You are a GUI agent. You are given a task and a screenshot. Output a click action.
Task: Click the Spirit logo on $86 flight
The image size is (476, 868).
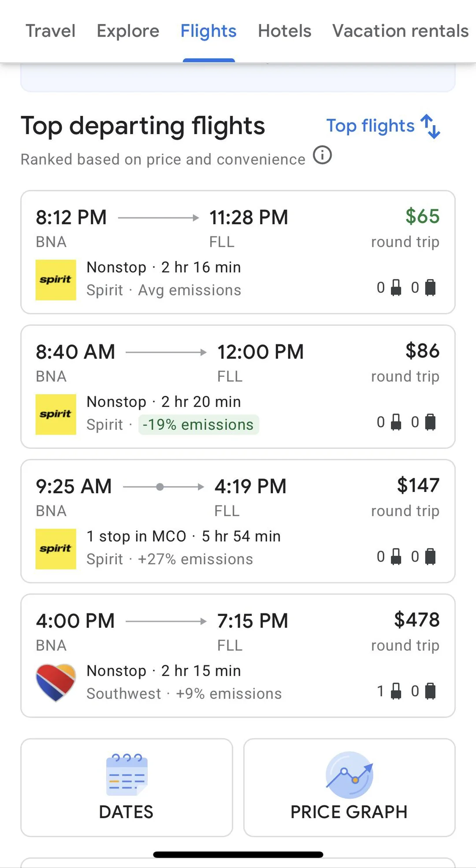(x=56, y=414)
